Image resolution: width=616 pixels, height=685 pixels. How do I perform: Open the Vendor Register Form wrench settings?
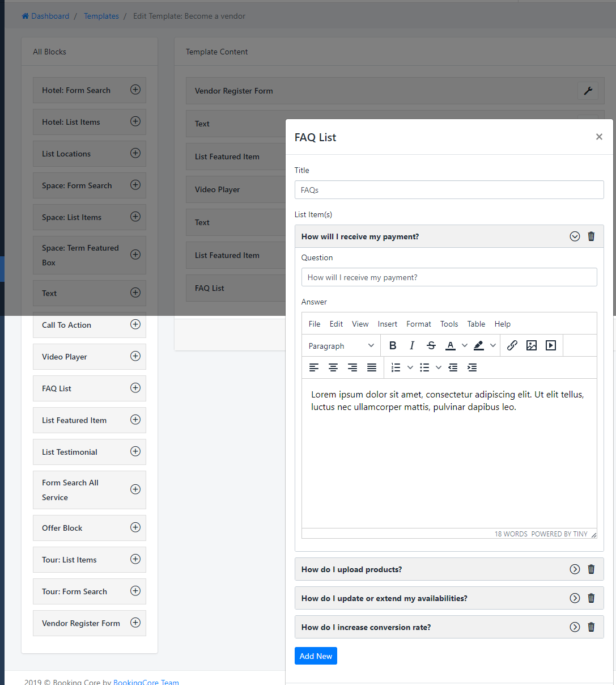click(x=588, y=91)
